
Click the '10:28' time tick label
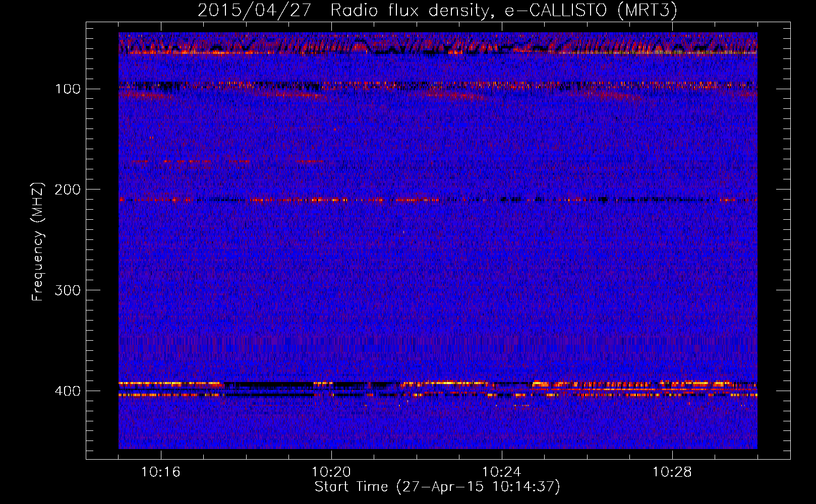click(672, 472)
